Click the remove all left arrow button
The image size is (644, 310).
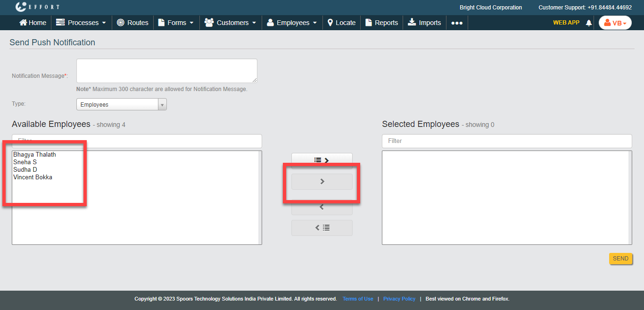(x=322, y=228)
